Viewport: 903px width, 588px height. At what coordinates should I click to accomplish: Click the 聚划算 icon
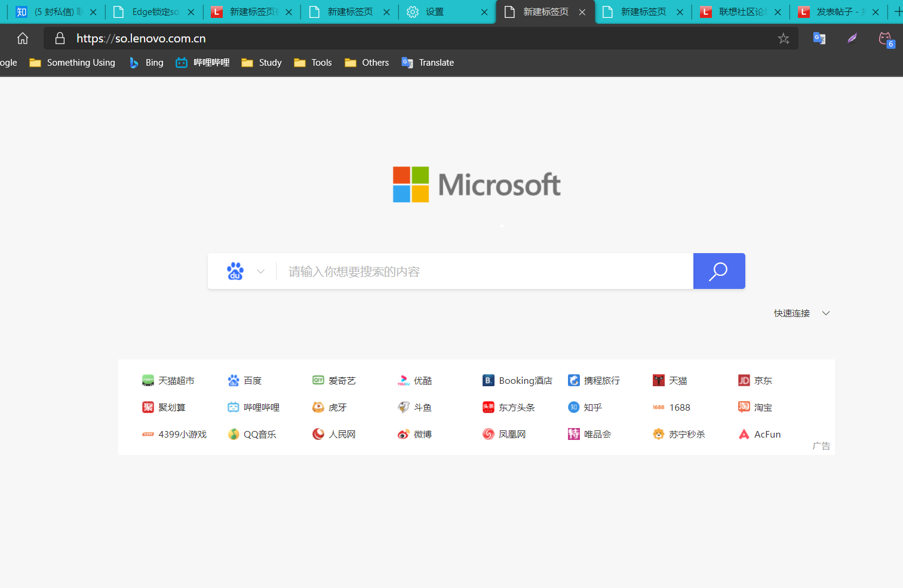pyautogui.click(x=148, y=407)
